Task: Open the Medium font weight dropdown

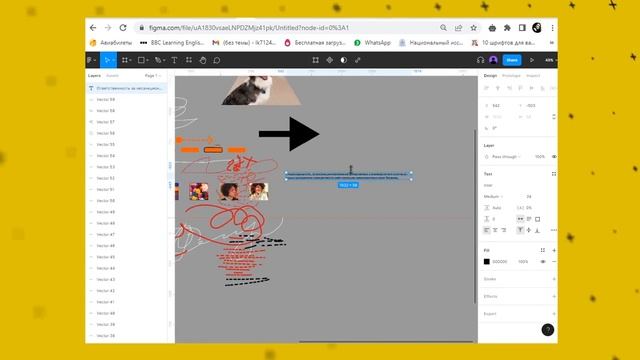Action: (493, 197)
